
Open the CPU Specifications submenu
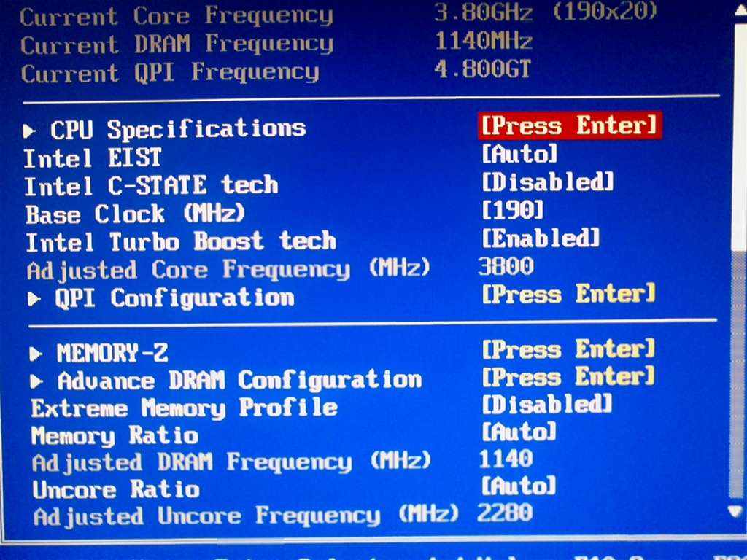pos(178,130)
